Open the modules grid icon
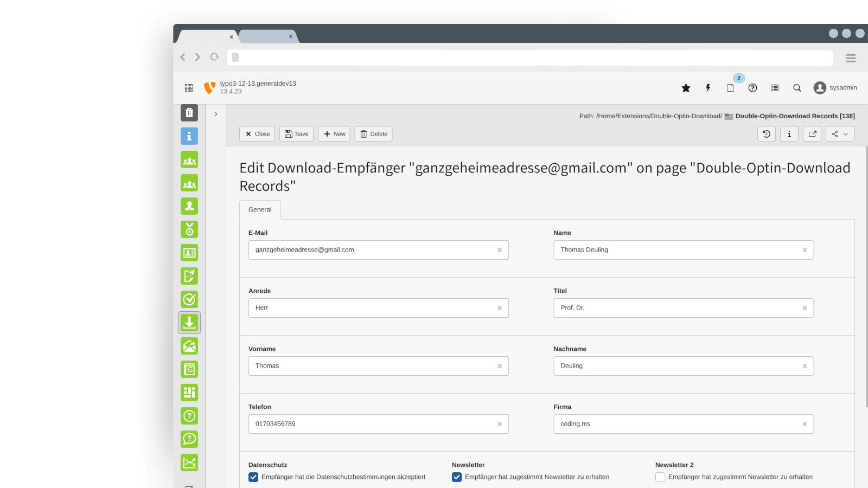The height and width of the screenshot is (488, 868). coord(189,88)
